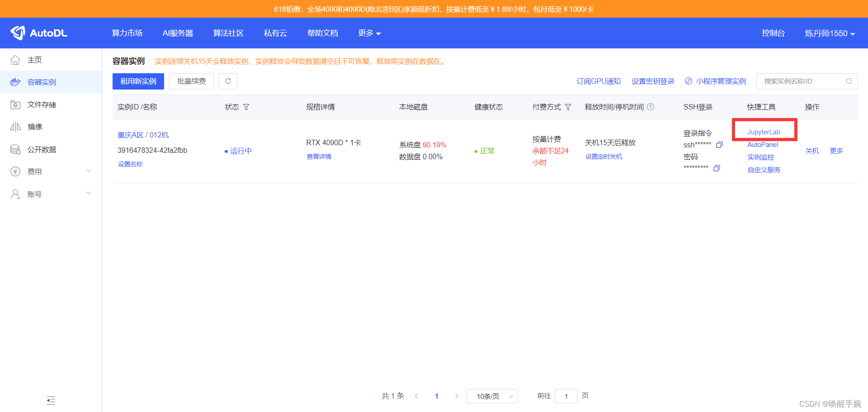The image size is (868, 412).
Task: Copy the SSH password
Action: click(717, 168)
